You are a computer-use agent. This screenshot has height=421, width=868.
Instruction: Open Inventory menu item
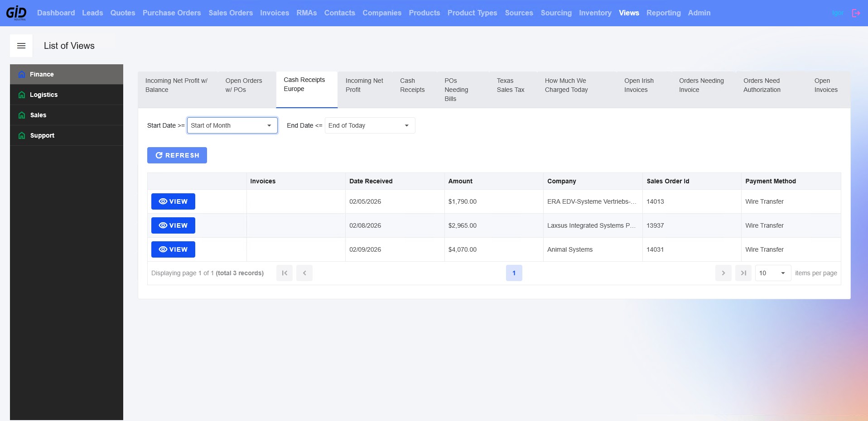coord(595,13)
